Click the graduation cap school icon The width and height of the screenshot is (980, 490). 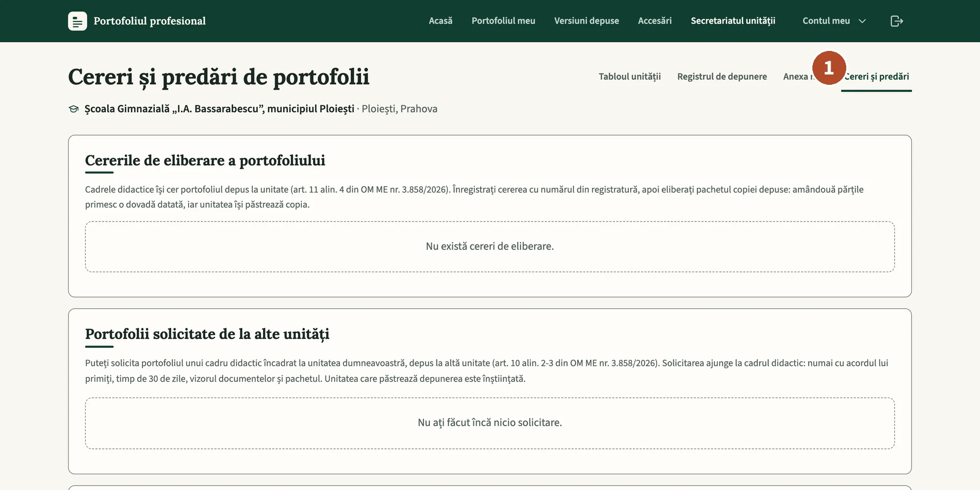pyautogui.click(x=73, y=109)
